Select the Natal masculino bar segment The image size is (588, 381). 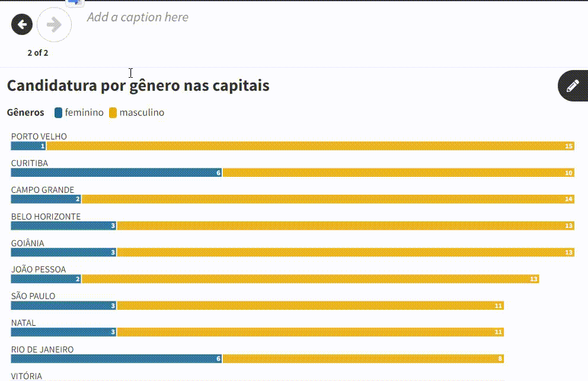pos(310,332)
